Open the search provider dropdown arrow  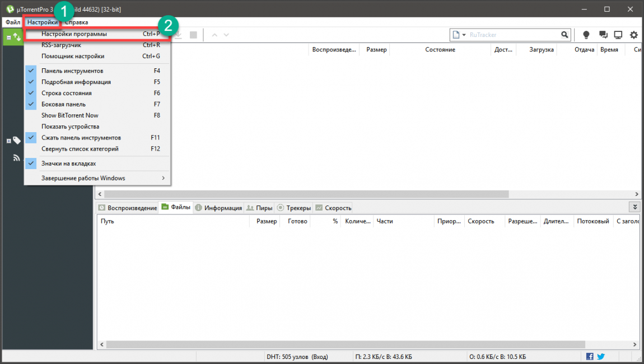click(464, 35)
